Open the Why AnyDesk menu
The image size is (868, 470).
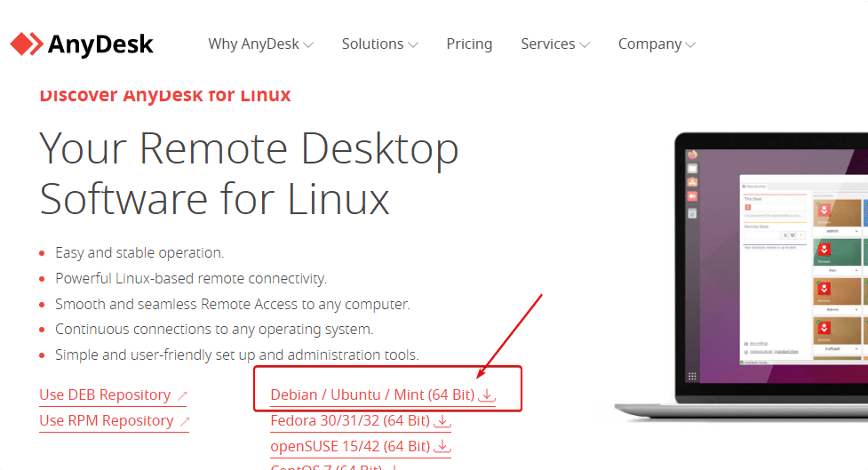pos(253,44)
